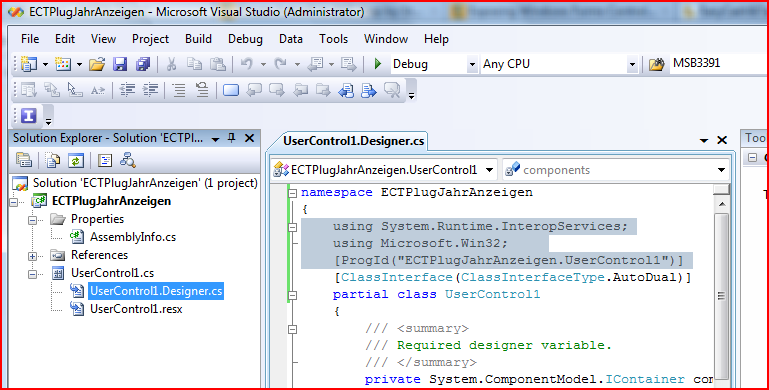
Task: Open the Any CPU platform dropdown
Action: 632,64
